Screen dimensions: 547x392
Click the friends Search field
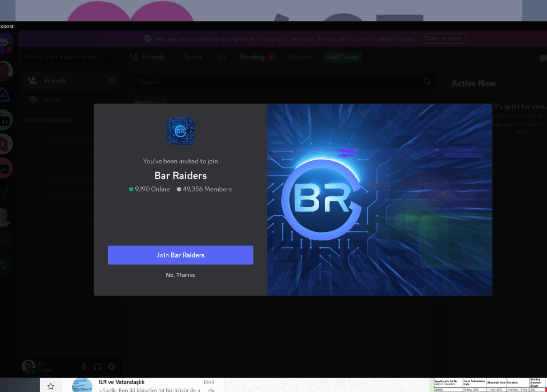click(x=284, y=82)
